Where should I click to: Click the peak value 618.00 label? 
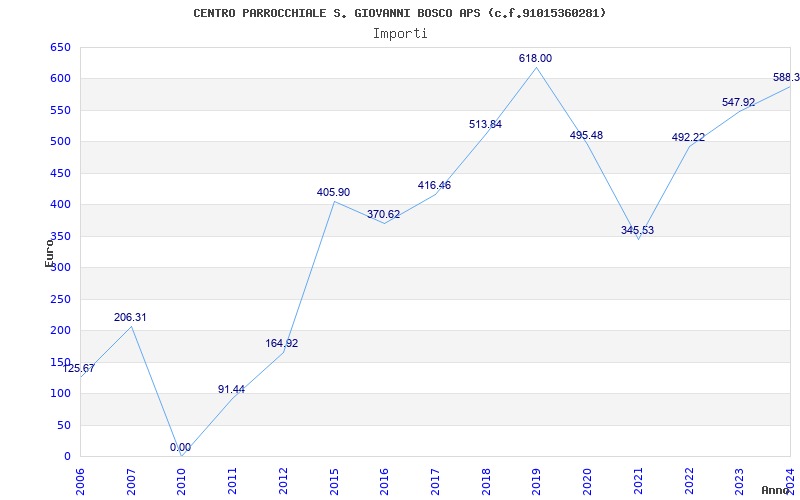pyautogui.click(x=535, y=58)
